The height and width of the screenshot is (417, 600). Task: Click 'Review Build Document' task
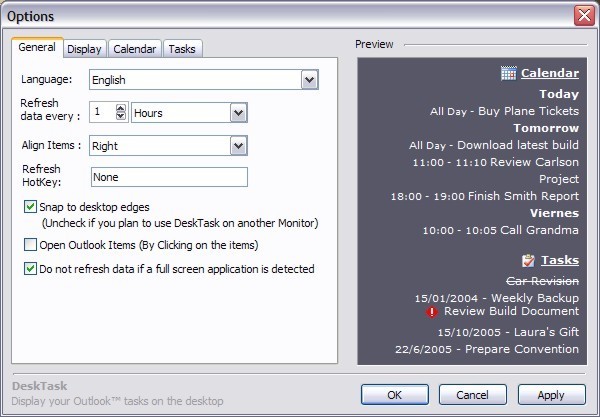coord(511,311)
